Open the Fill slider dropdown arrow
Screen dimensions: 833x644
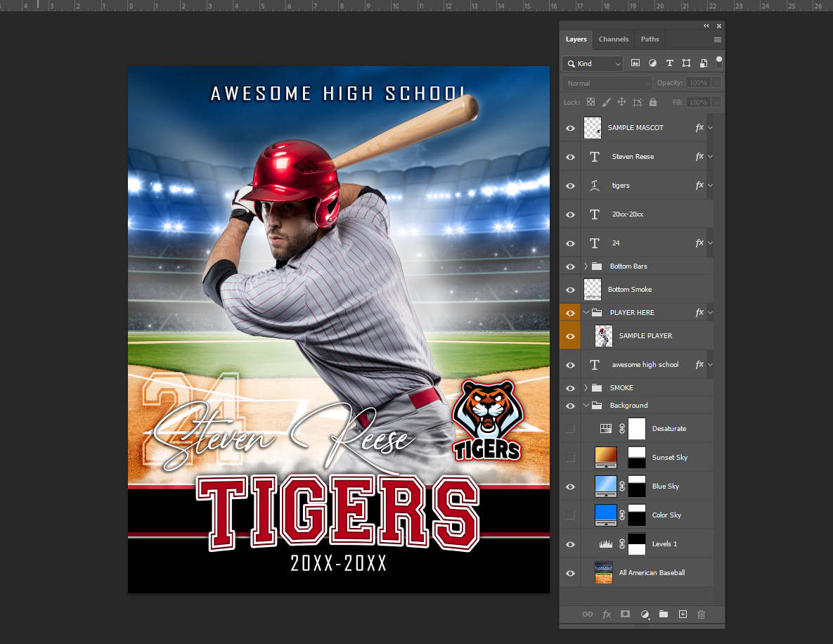click(716, 102)
